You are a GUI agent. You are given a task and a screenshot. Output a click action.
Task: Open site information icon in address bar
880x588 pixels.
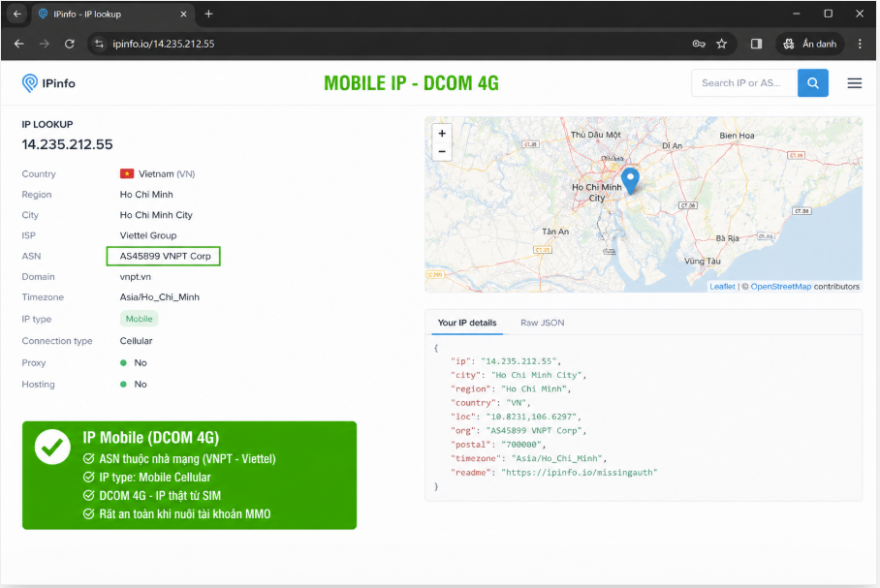coord(99,44)
